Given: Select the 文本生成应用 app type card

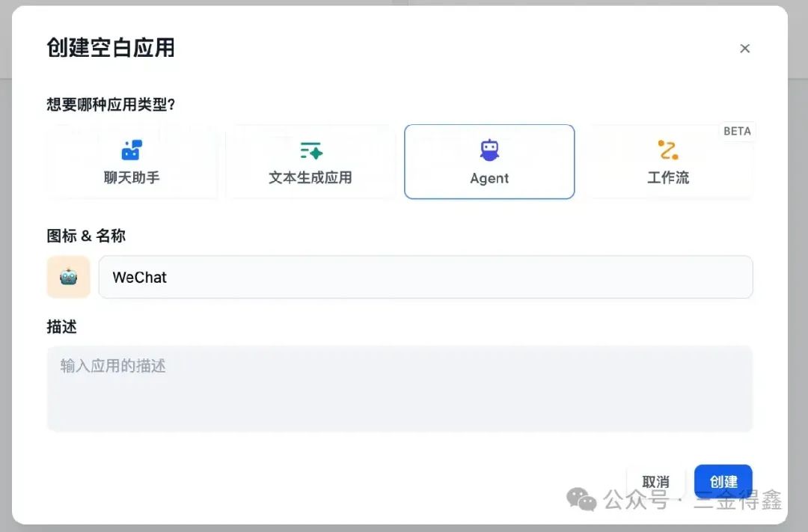Looking at the screenshot, I should pos(311,162).
